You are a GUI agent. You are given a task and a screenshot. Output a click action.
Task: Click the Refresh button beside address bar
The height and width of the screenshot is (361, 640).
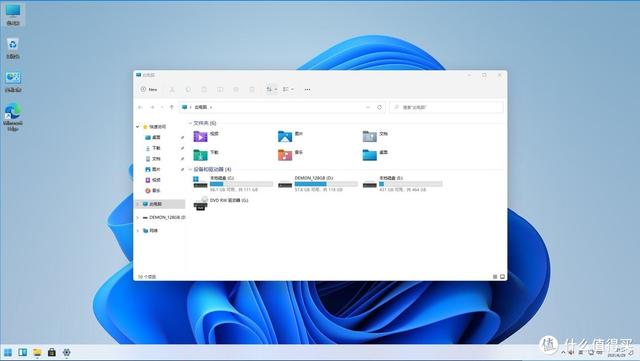click(379, 107)
